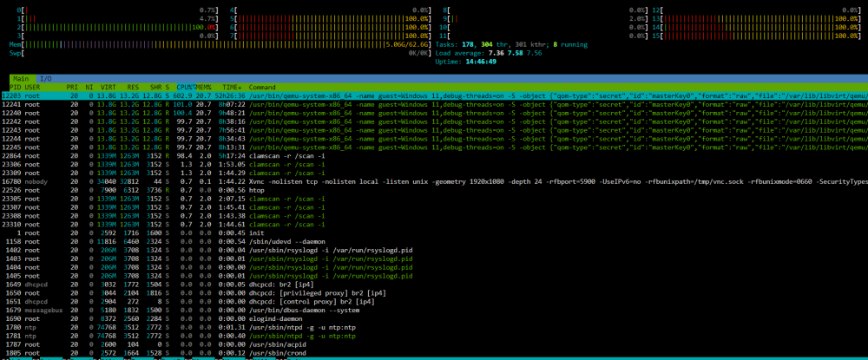Screen dimensions: 868x360
Task: Sort by the USER column header
Action: pos(33,88)
